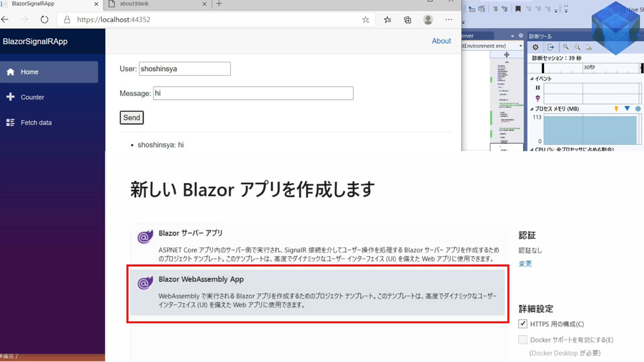644x362 pixels.
Task: Collapse the イベント section
Action: (x=531, y=78)
